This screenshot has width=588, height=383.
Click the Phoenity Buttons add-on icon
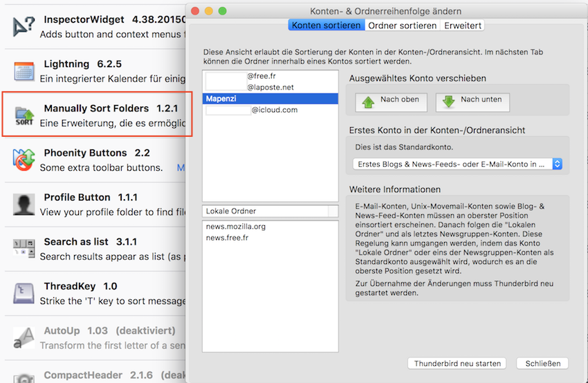(24, 160)
